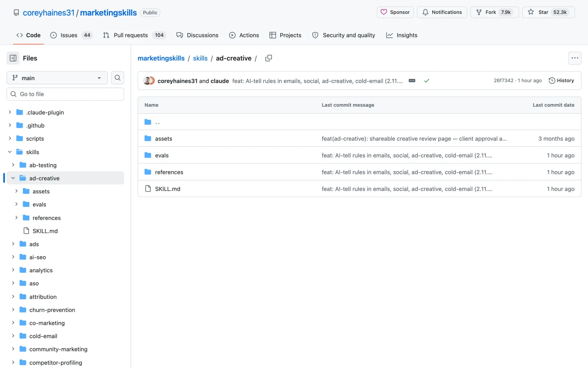The height and width of the screenshot is (368, 588).
Task: Select cold-email folder in sidebar
Action: 43,336
